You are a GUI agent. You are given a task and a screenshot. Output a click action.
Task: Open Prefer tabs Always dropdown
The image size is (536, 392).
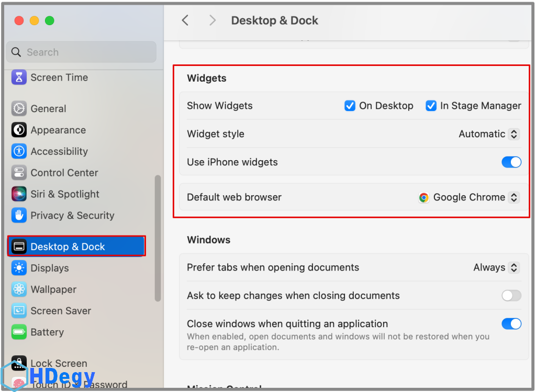click(x=496, y=267)
